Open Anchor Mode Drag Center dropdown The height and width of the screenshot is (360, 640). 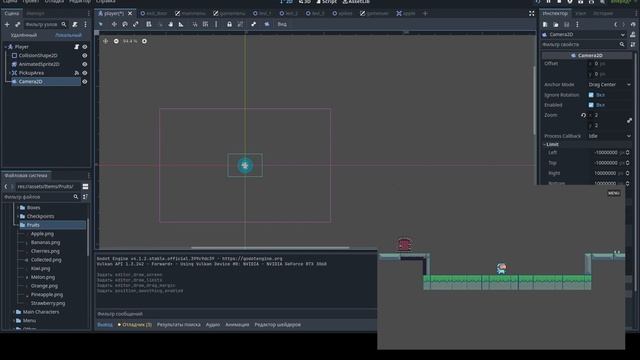pos(609,84)
